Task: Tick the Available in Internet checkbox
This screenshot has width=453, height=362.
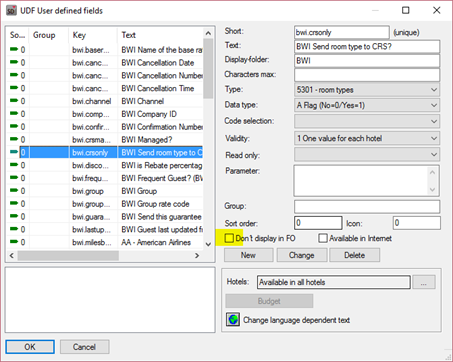Action: tap(323, 238)
